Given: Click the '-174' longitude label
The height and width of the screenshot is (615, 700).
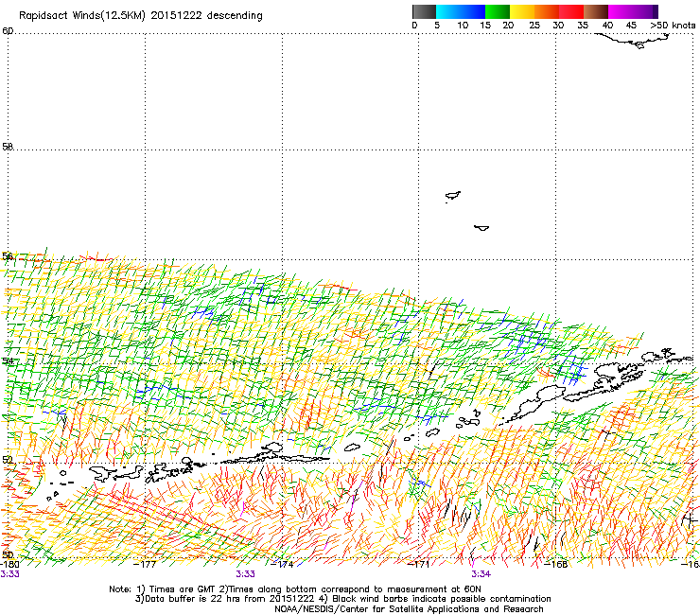Looking at the screenshot, I should point(282,565).
